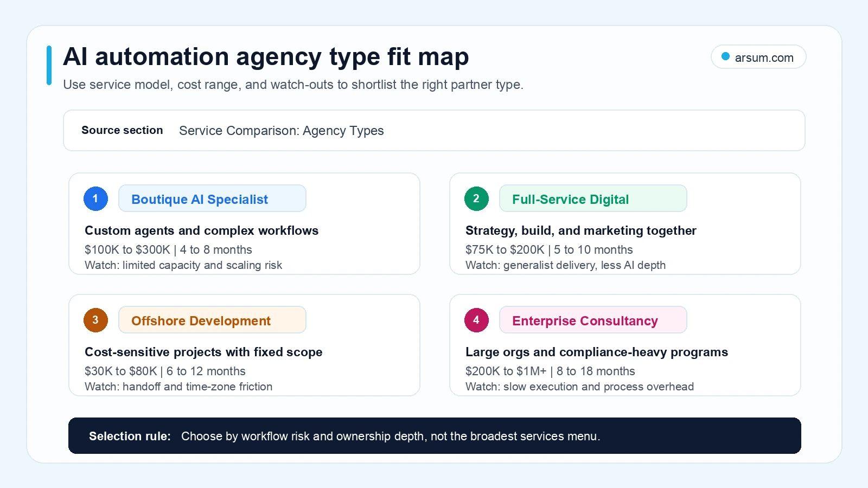Click 'Choose by workflow risk and ownership depth' sentence
The width and height of the screenshot is (868, 488).
[391, 436]
